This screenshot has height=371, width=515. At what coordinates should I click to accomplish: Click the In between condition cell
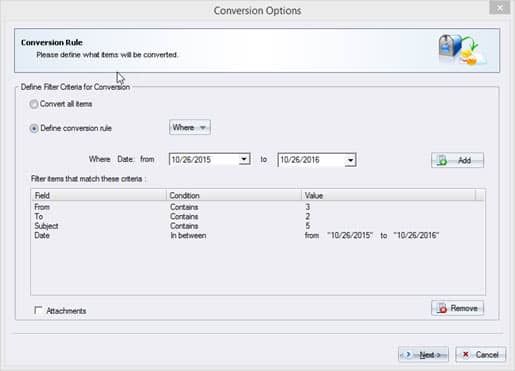pyautogui.click(x=188, y=235)
